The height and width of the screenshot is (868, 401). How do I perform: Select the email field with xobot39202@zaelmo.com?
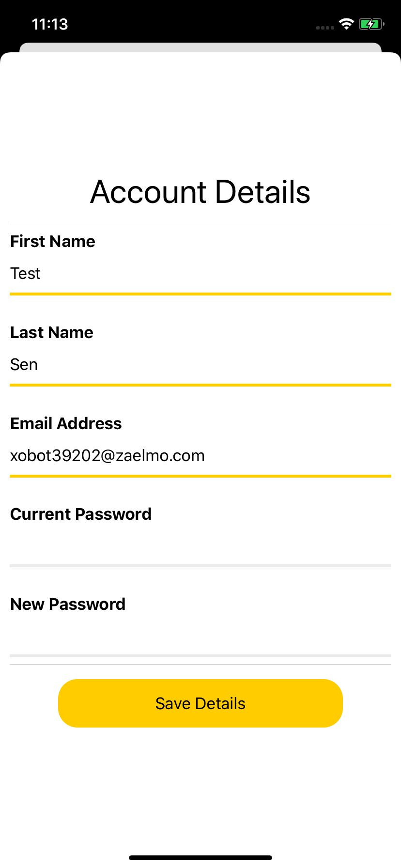coord(200,456)
